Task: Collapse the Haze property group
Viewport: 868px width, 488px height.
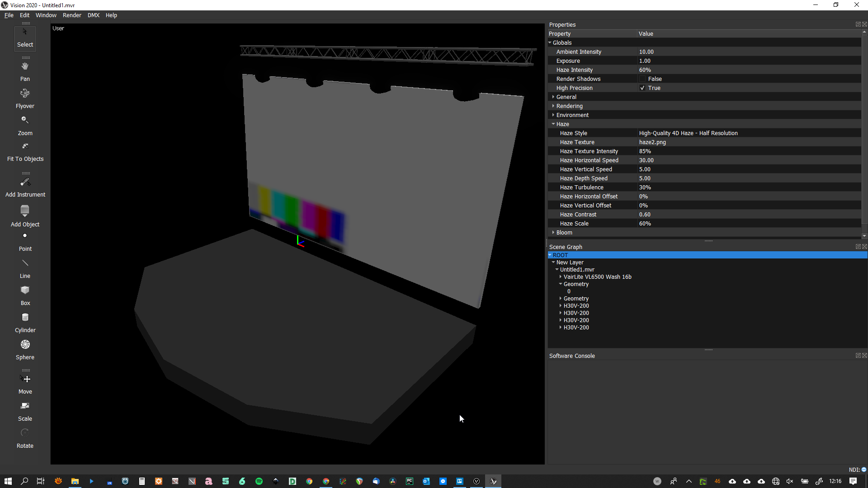Action: coord(553,124)
